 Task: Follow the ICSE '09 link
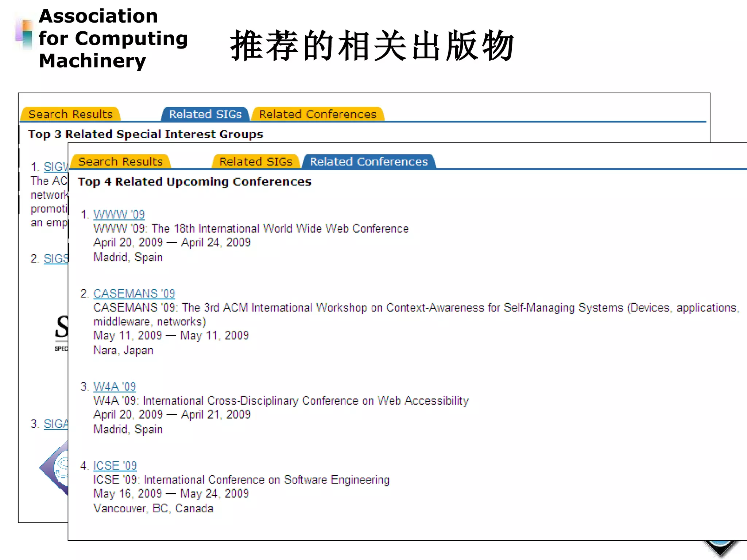[x=115, y=466]
